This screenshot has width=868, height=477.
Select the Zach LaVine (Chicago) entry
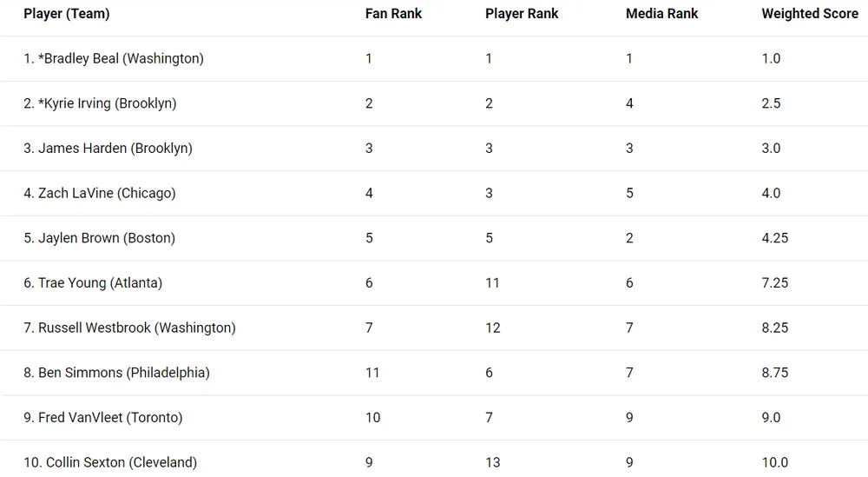100,194
